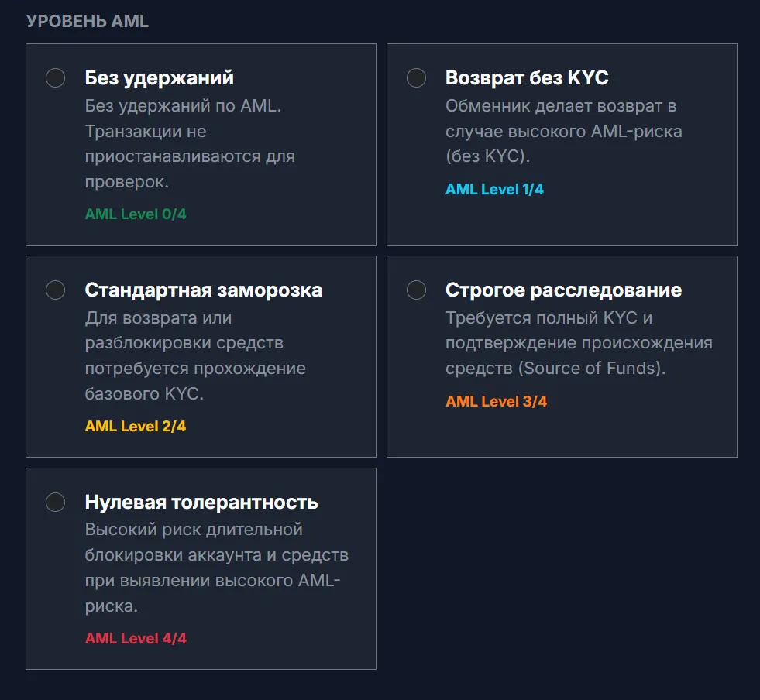Click the Без удержаний card title
Viewport: 760px width, 700px height.
tap(159, 77)
